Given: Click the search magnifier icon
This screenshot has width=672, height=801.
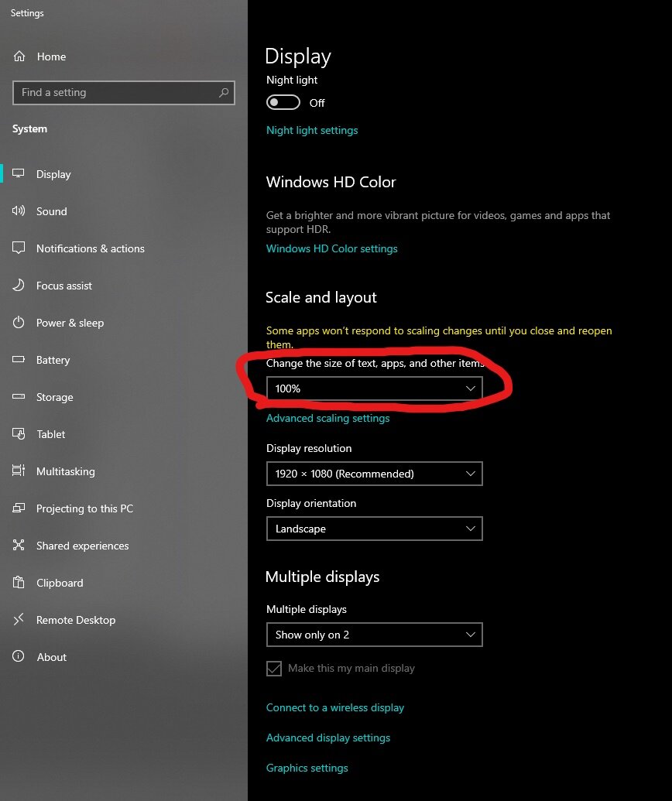Looking at the screenshot, I should click(x=224, y=92).
